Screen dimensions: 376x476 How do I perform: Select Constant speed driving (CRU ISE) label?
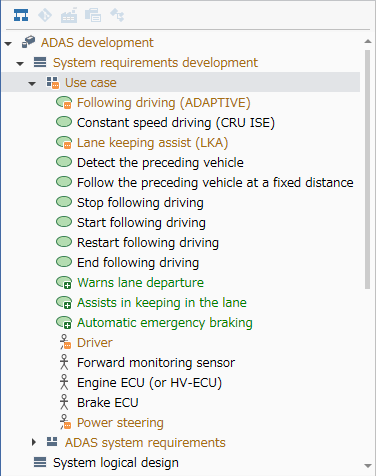pyautogui.click(x=176, y=123)
